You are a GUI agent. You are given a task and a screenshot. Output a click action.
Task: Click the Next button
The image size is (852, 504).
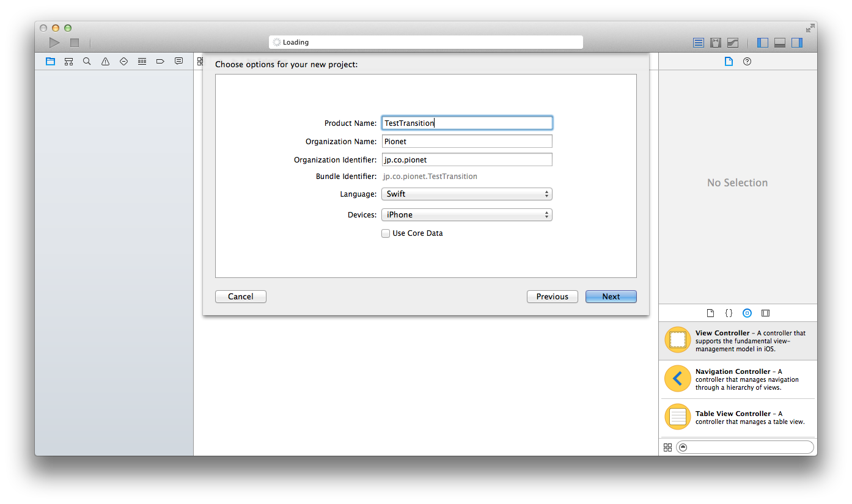point(611,296)
